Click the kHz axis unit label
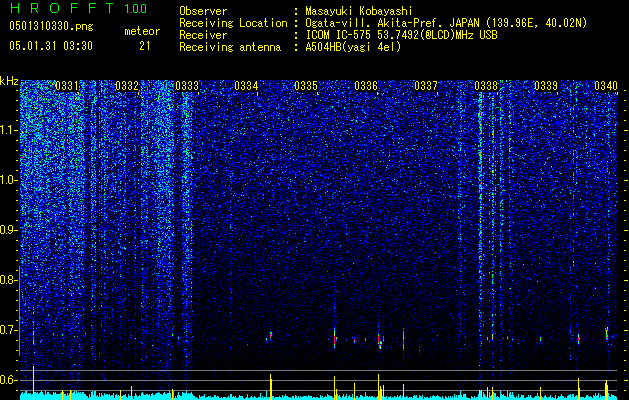This screenshot has height=400, width=629. 9,81
